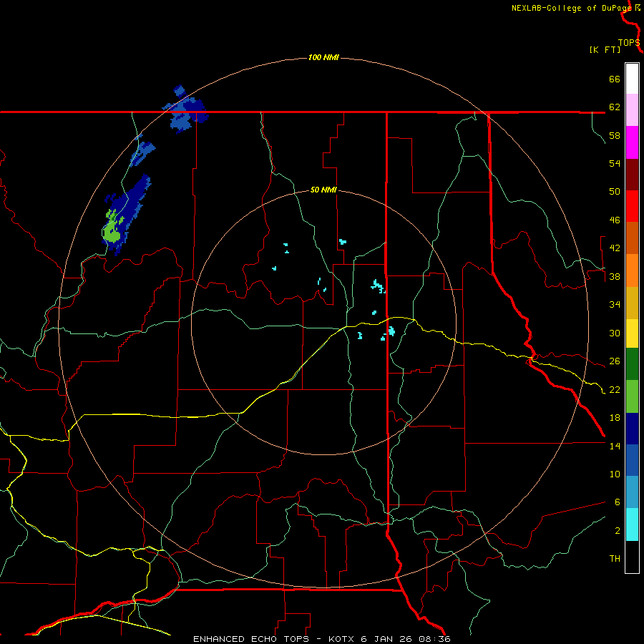Click the ENHANCED ECHO TOPS caption

[x=250, y=639]
